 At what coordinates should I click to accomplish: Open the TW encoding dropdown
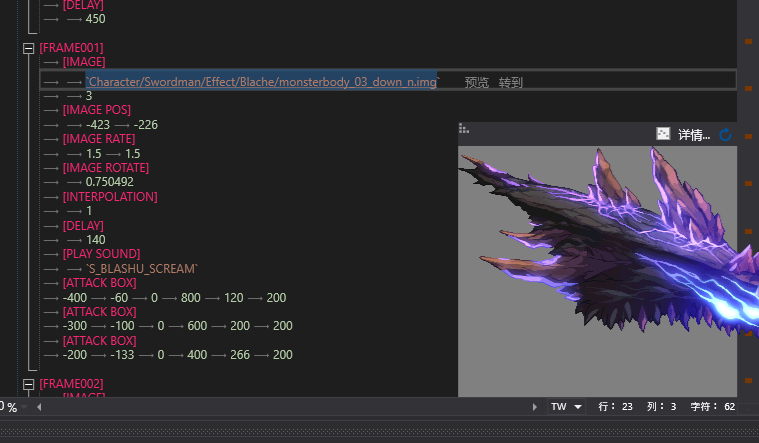566,408
